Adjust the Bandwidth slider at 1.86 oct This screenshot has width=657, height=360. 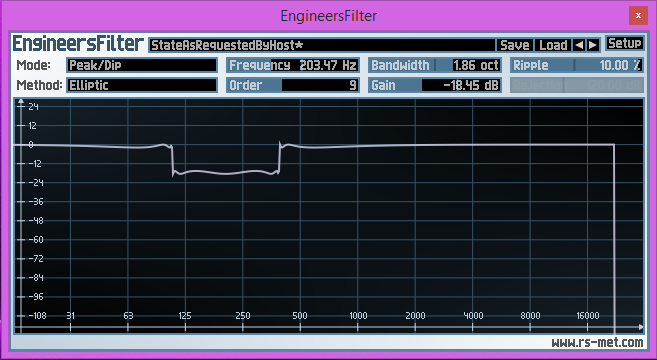(x=435, y=65)
